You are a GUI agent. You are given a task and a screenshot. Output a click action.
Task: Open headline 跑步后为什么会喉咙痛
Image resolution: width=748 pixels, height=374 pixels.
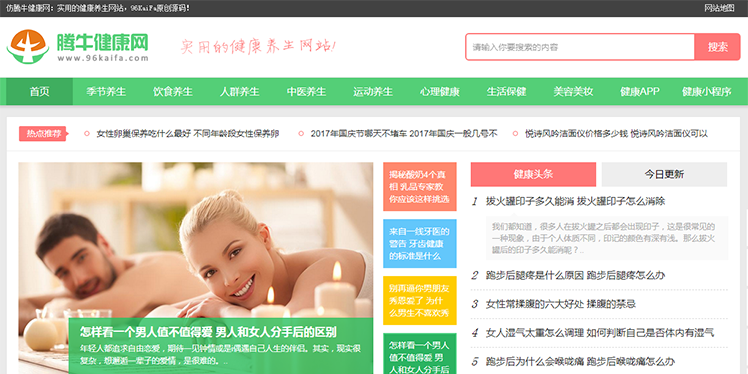pos(580,361)
